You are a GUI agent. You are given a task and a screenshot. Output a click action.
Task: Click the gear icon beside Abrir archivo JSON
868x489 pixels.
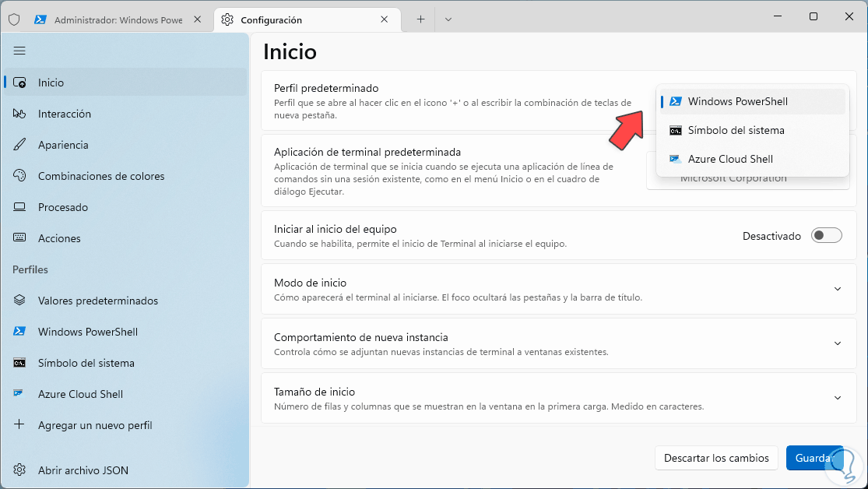(19, 470)
